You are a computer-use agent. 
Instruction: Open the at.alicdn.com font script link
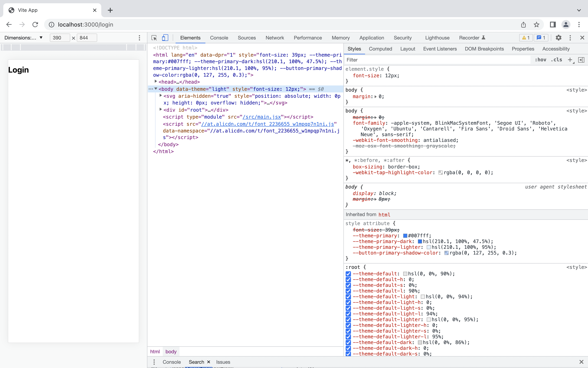pyautogui.click(x=267, y=124)
